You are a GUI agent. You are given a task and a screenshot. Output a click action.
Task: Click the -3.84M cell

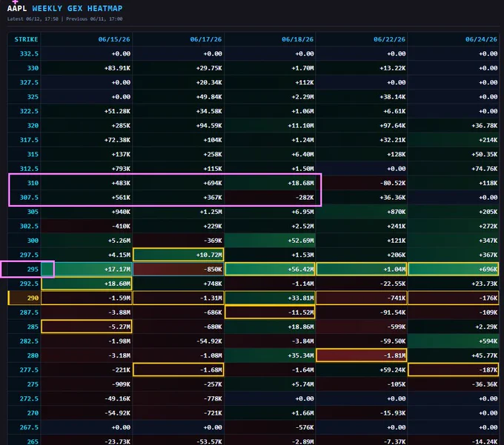pos(270,341)
